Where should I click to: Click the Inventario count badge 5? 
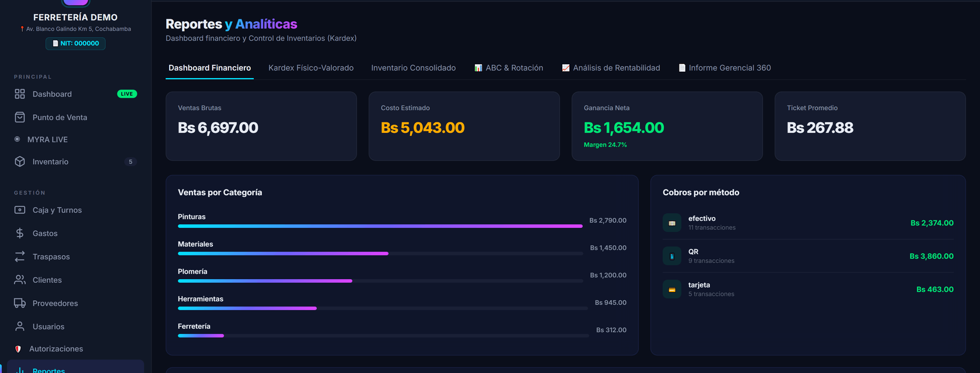pos(131,161)
